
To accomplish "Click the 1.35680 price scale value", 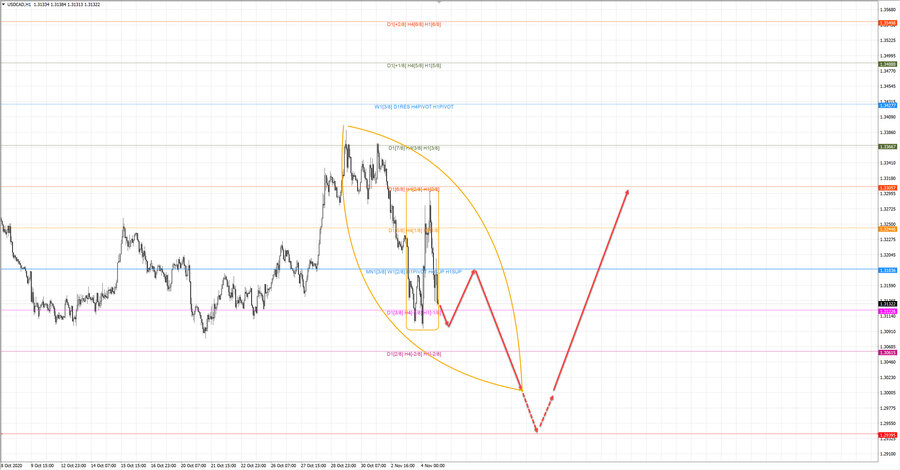I will pyautogui.click(x=887, y=9).
